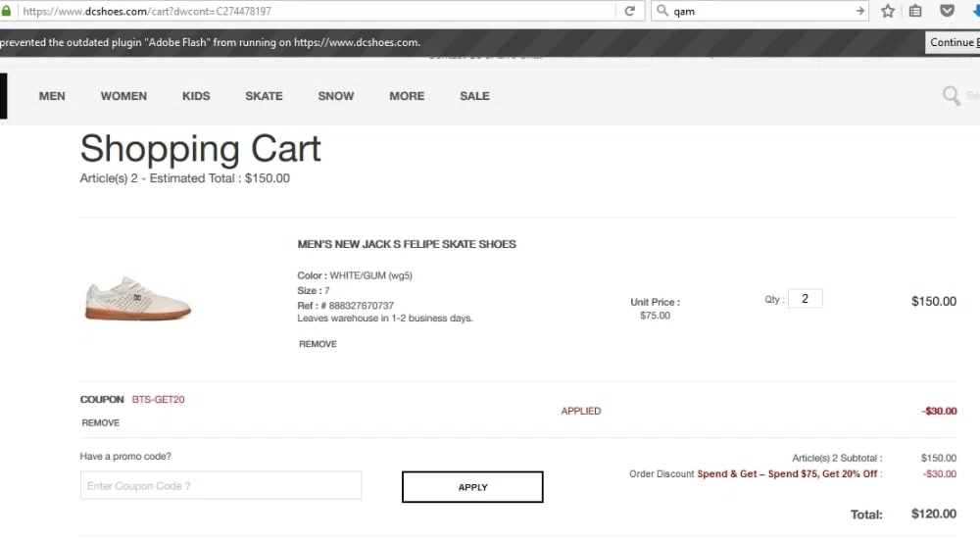
Task: Click the Article(s) 2 Subtotal label
Action: click(837, 458)
